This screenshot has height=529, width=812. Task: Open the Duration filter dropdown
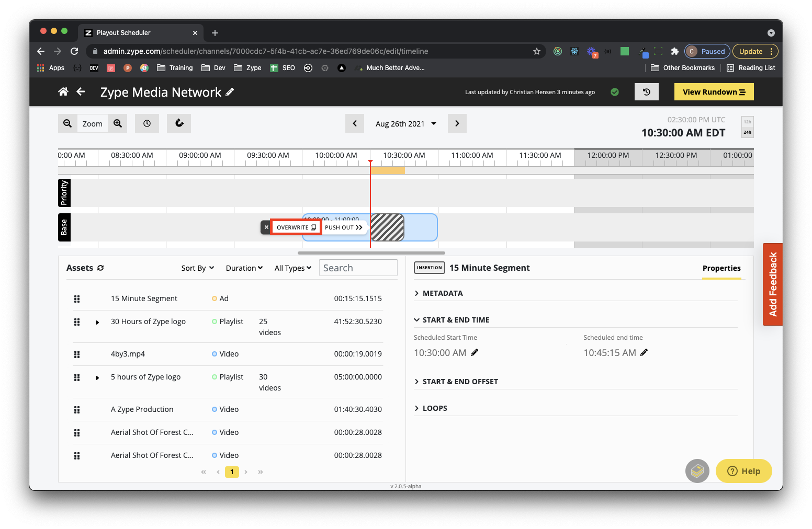click(x=244, y=268)
